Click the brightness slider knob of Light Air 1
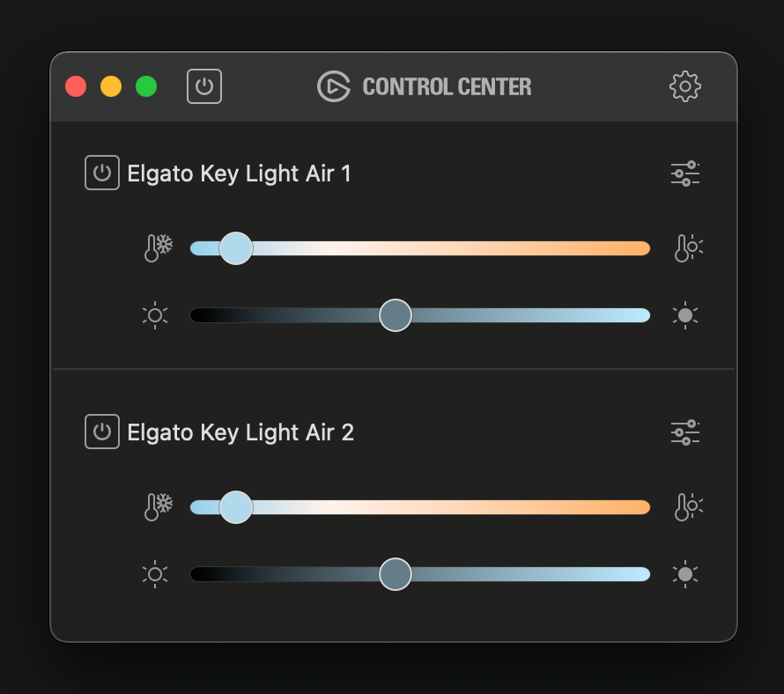 (396, 315)
